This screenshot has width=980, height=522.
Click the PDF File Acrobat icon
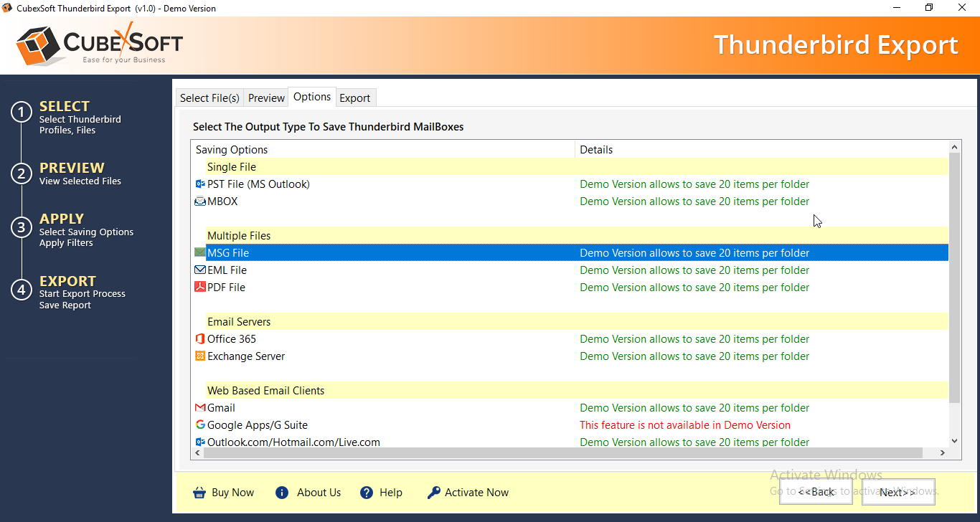(200, 288)
